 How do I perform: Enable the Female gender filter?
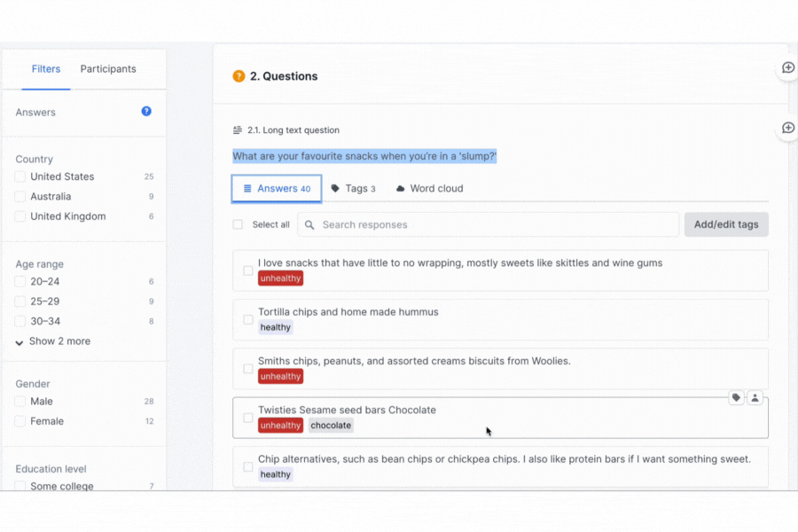coord(20,422)
